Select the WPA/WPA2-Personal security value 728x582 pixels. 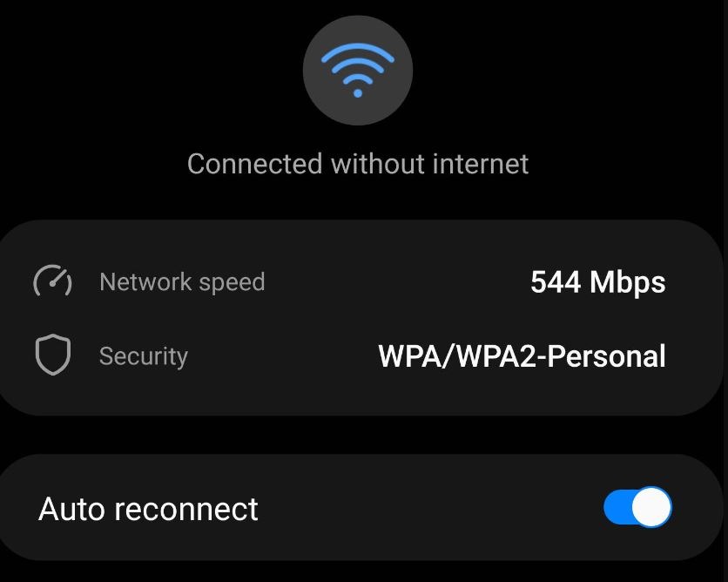[522, 356]
